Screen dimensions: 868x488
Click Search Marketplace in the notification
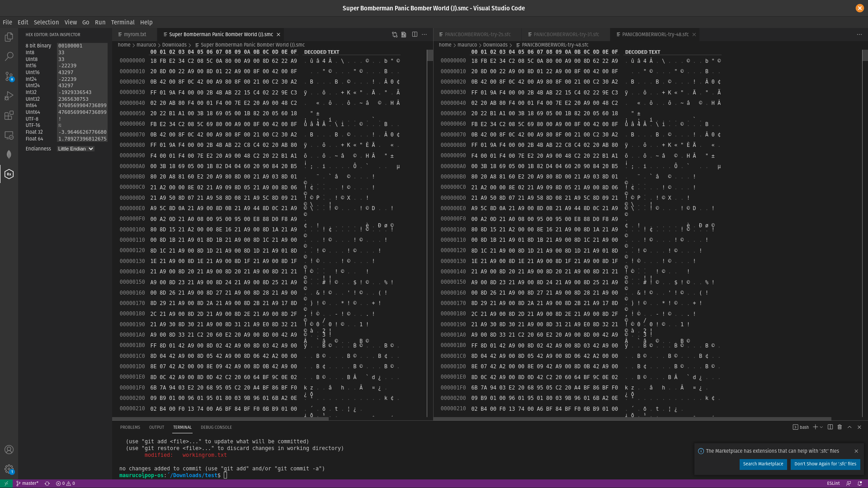pos(763,464)
